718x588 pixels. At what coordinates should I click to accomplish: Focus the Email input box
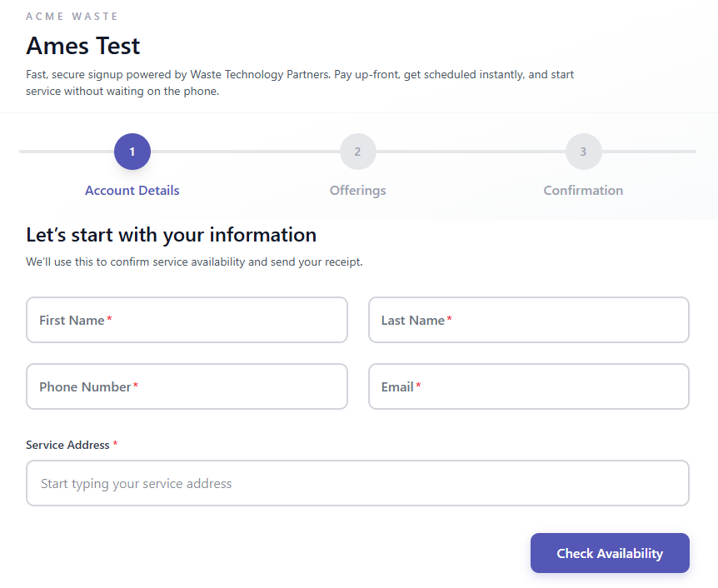pyautogui.click(x=528, y=386)
